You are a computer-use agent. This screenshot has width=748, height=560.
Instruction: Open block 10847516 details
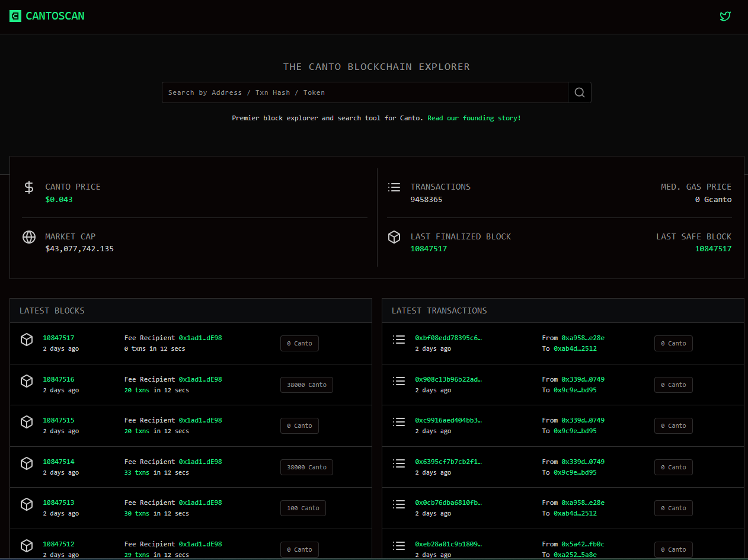click(x=59, y=379)
